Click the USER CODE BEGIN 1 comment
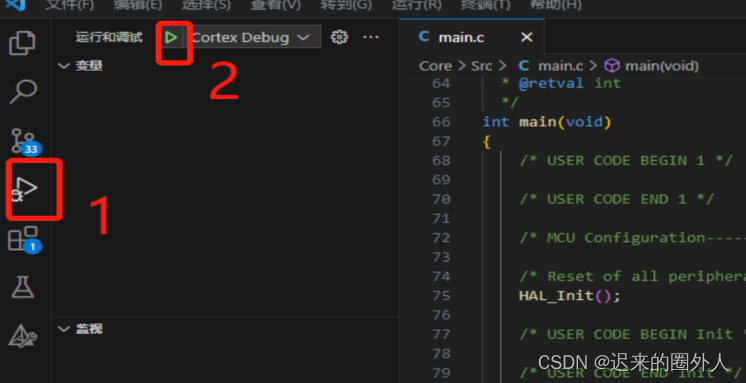Viewport: 746px width, 383px height. pyautogui.click(x=626, y=160)
